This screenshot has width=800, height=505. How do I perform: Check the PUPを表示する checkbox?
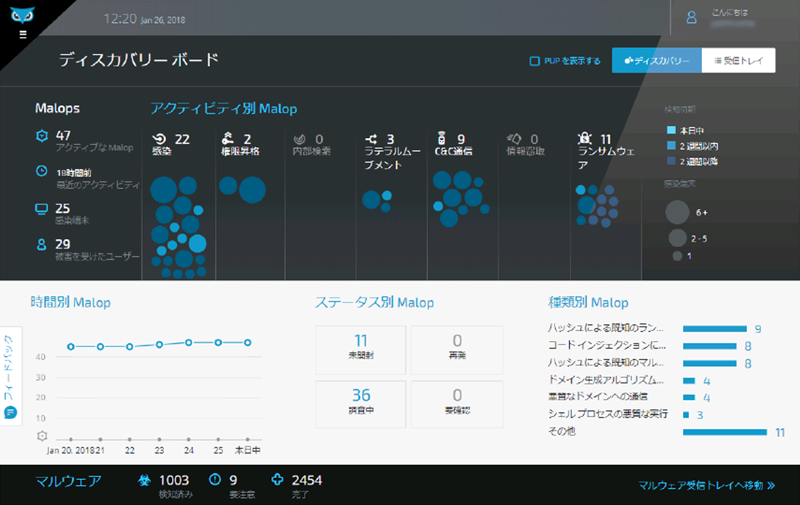coord(535,61)
